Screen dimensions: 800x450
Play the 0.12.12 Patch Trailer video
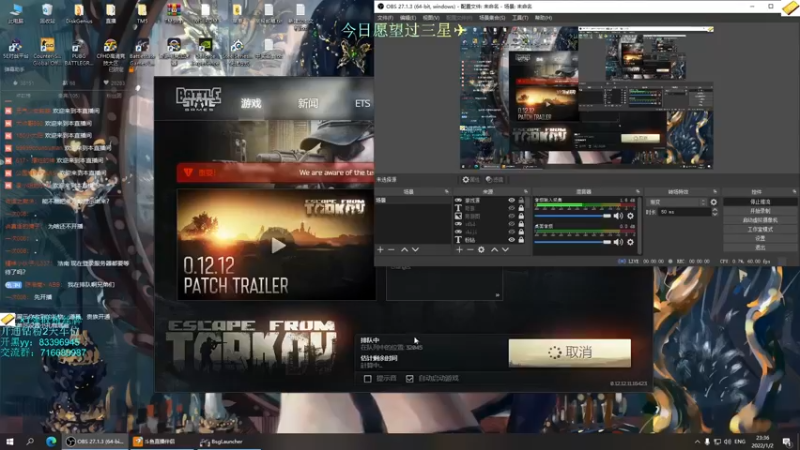pyautogui.click(x=278, y=245)
